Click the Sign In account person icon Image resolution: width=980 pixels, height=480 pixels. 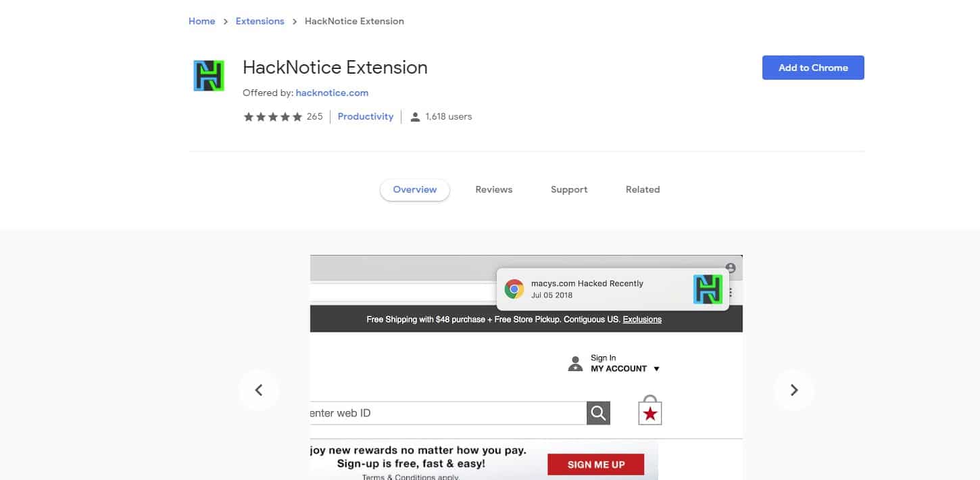click(x=575, y=364)
